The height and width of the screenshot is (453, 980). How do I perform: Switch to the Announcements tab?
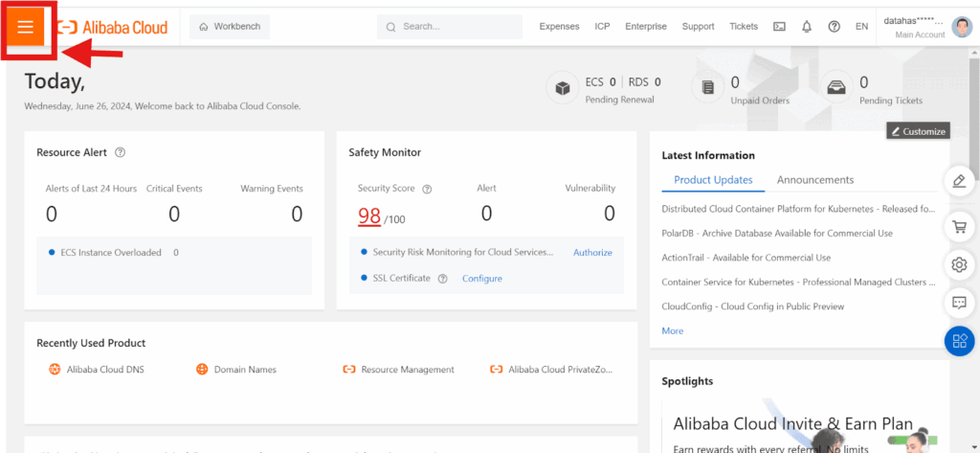(815, 180)
